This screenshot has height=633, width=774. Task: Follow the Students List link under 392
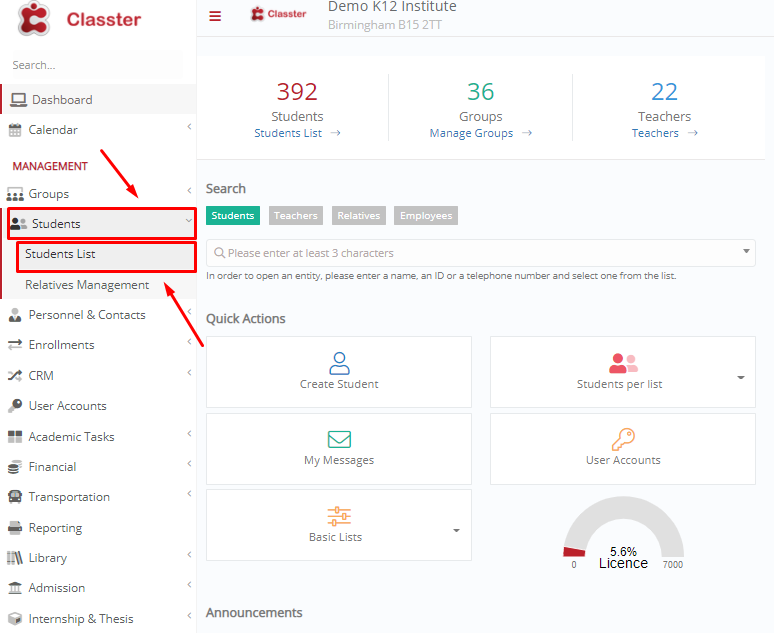(x=288, y=133)
